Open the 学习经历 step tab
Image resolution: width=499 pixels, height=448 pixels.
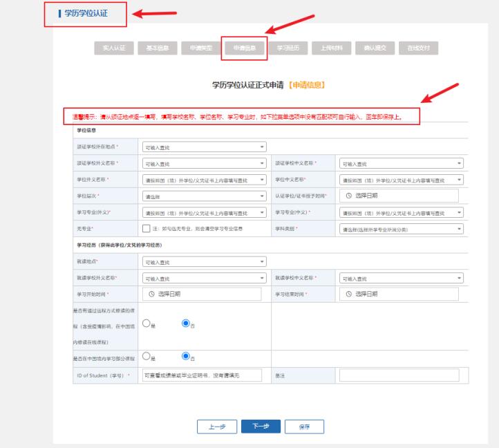(288, 48)
